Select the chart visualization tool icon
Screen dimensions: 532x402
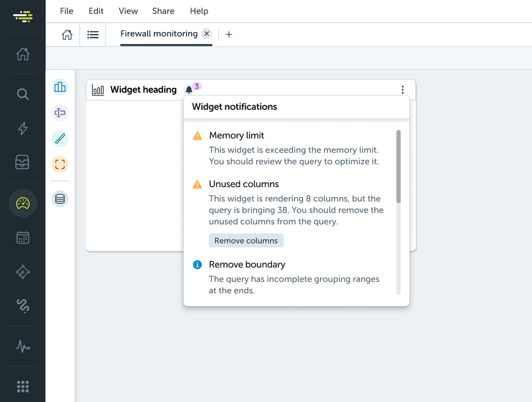point(60,87)
